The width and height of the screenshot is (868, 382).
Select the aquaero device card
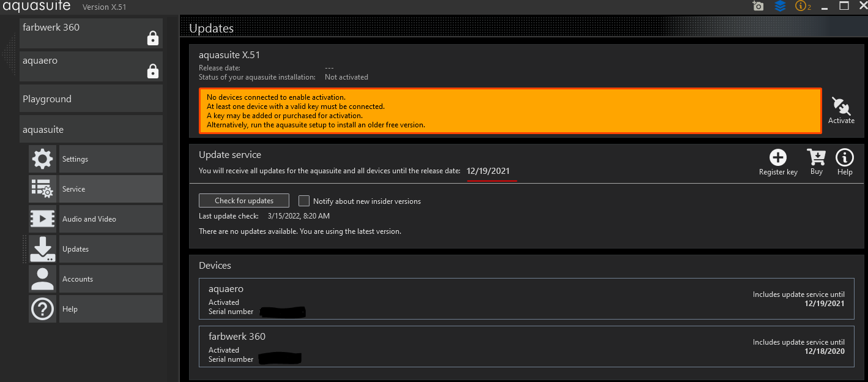pos(526,299)
